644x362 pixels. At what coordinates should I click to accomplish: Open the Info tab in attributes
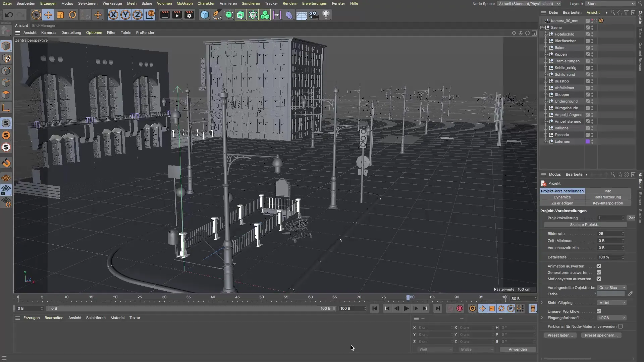click(608, 191)
